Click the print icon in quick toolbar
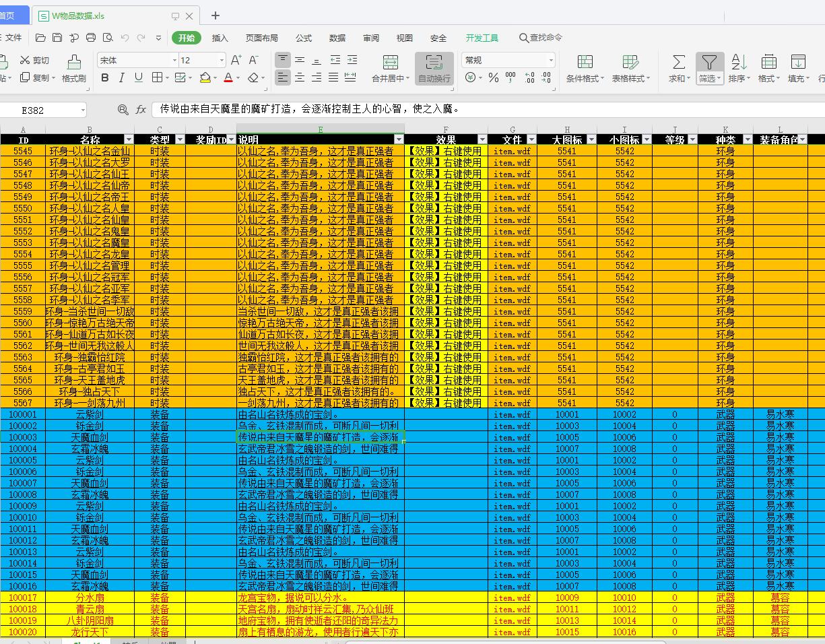The height and width of the screenshot is (644, 825). [90, 38]
